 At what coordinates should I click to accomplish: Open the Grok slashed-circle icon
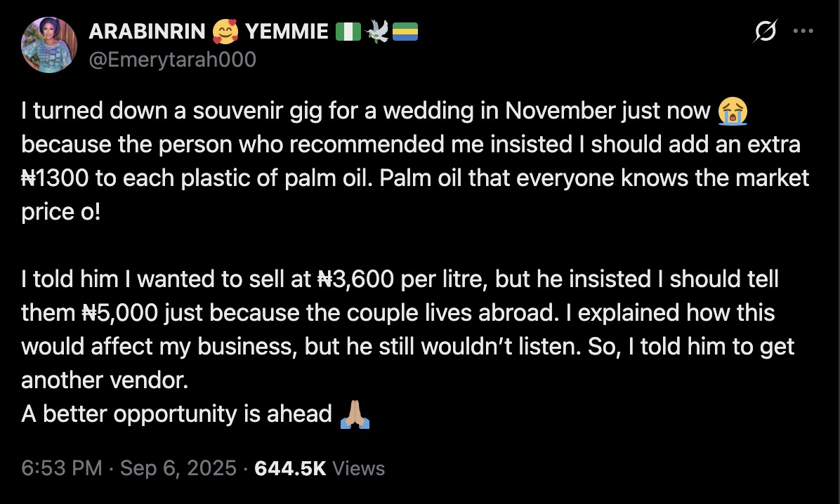[766, 32]
